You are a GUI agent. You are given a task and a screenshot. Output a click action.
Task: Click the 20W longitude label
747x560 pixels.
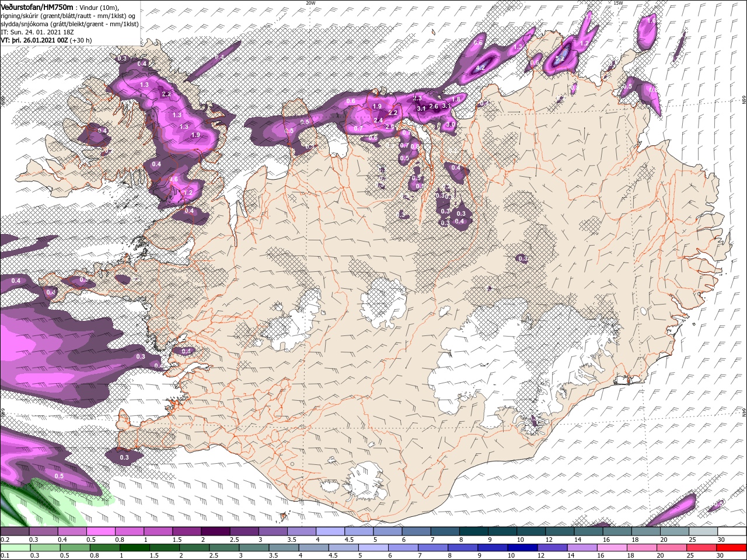click(310, 3)
